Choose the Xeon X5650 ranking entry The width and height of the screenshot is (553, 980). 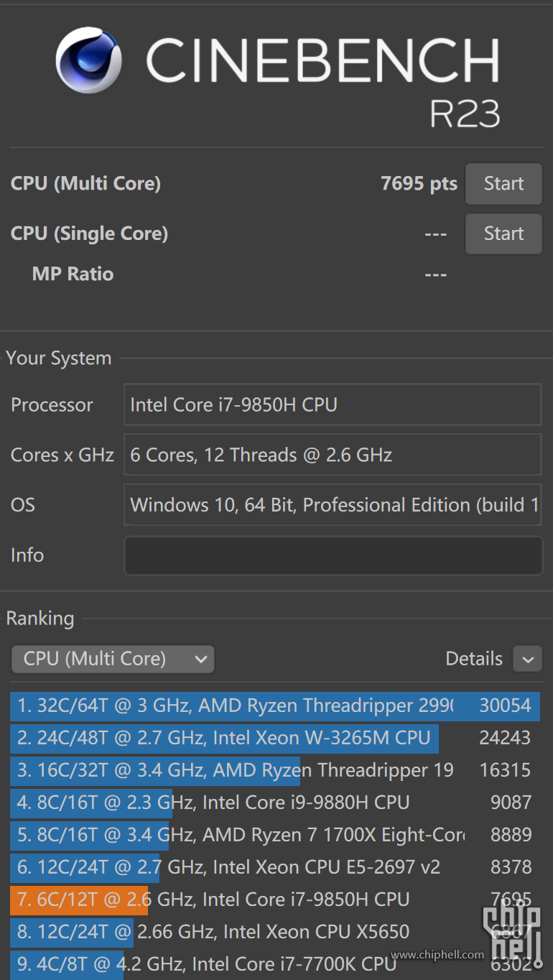coord(275,932)
